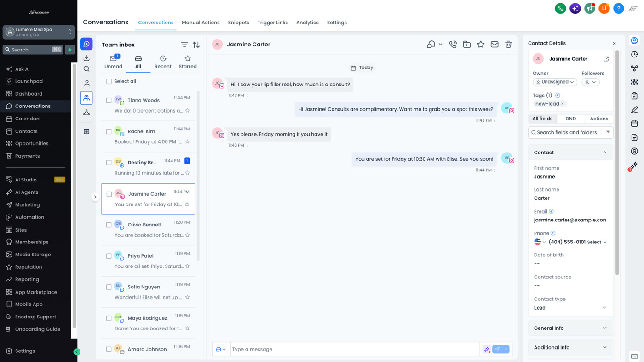644x362 pixels.
Task: Click the search icon in the inbox side rail
Action: coord(86,69)
